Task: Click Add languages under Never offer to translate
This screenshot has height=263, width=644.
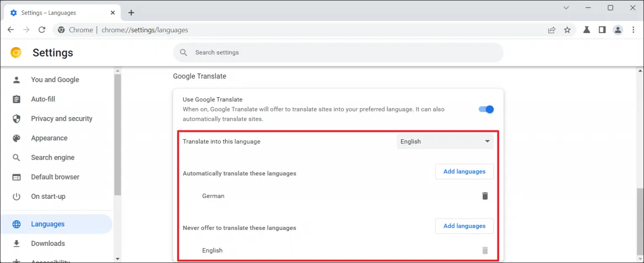Action: (464, 226)
